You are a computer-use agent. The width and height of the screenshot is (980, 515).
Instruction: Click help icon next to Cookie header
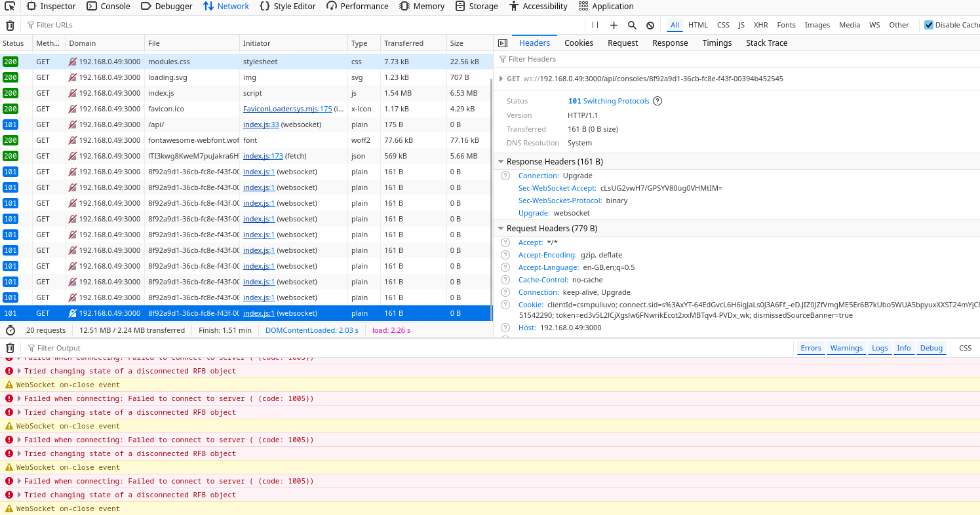(505, 305)
